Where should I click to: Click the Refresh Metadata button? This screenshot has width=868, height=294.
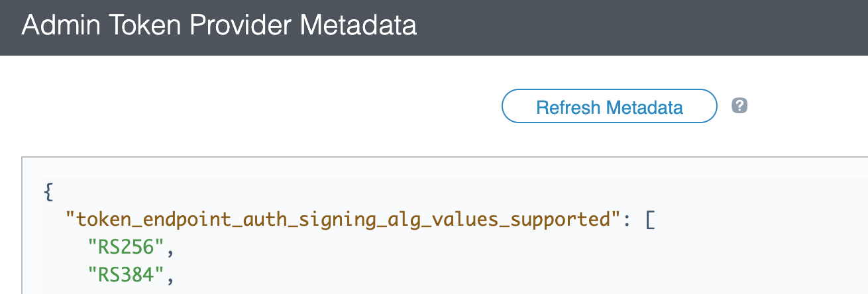coord(610,107)
